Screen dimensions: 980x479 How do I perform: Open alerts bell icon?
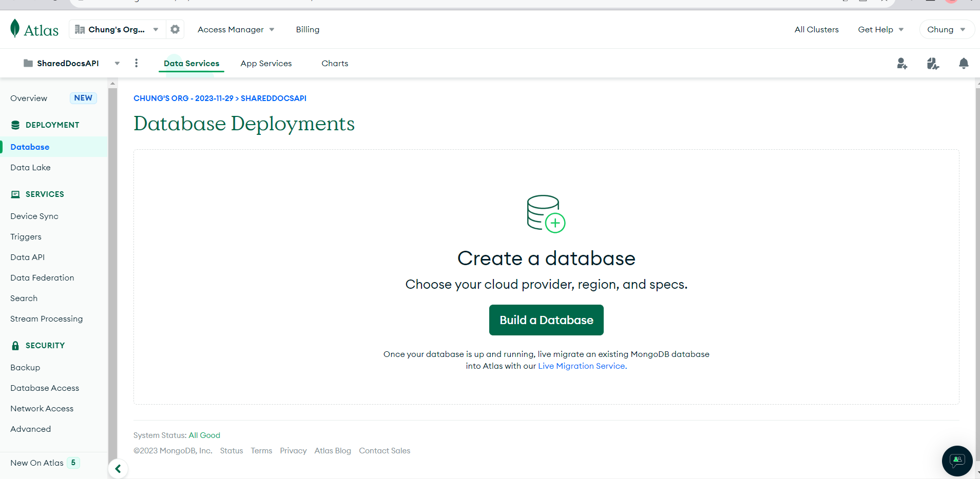point(964,63)
